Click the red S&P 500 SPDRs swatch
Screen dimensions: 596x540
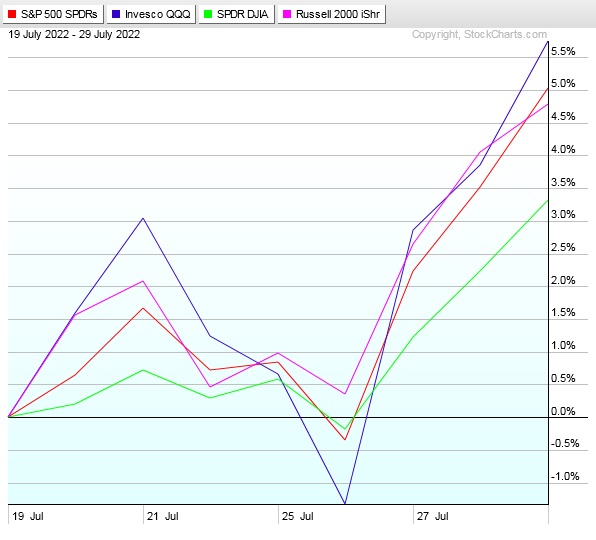[x=12, y=14]
